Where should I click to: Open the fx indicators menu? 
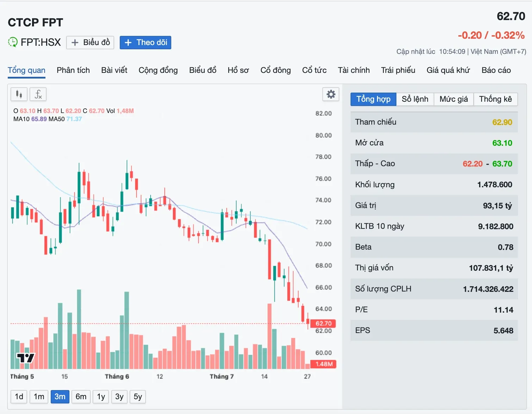38,94
